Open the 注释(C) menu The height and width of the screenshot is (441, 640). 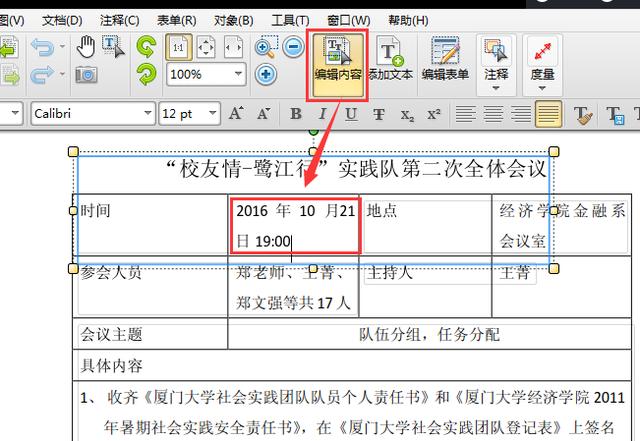pos(120,20)
